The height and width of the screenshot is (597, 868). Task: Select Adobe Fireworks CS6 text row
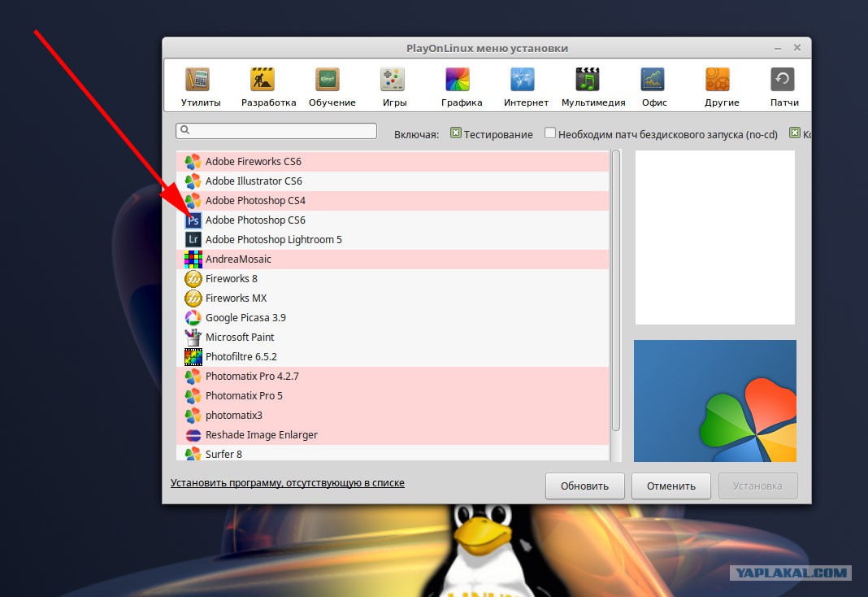[393, 162]
